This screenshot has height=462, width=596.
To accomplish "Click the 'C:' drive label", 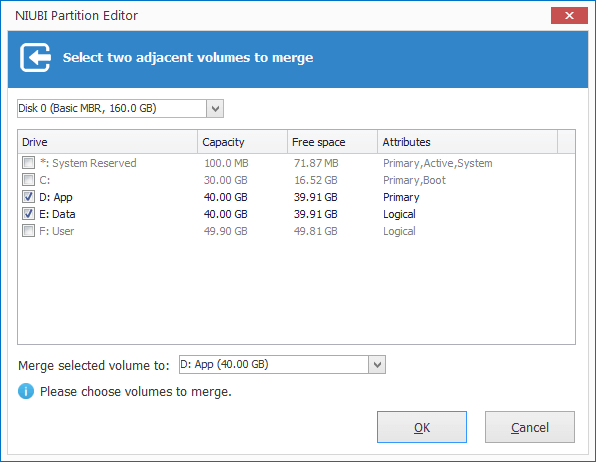I will [44, 180].
